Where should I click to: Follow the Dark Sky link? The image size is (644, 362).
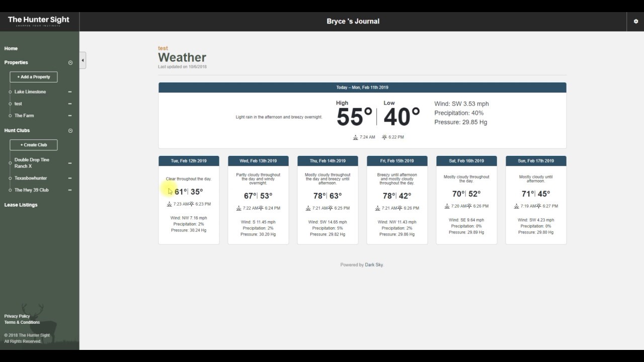pos(374,265)
